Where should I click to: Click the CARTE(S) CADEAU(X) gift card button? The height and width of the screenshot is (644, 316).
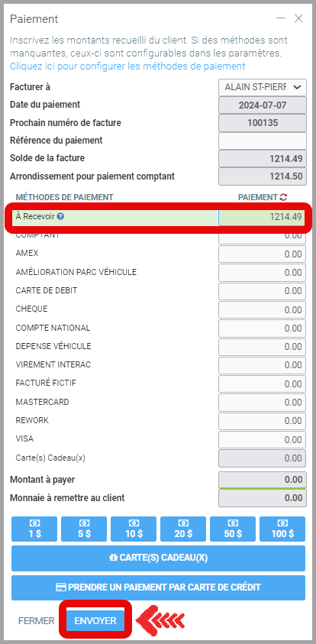159,558
